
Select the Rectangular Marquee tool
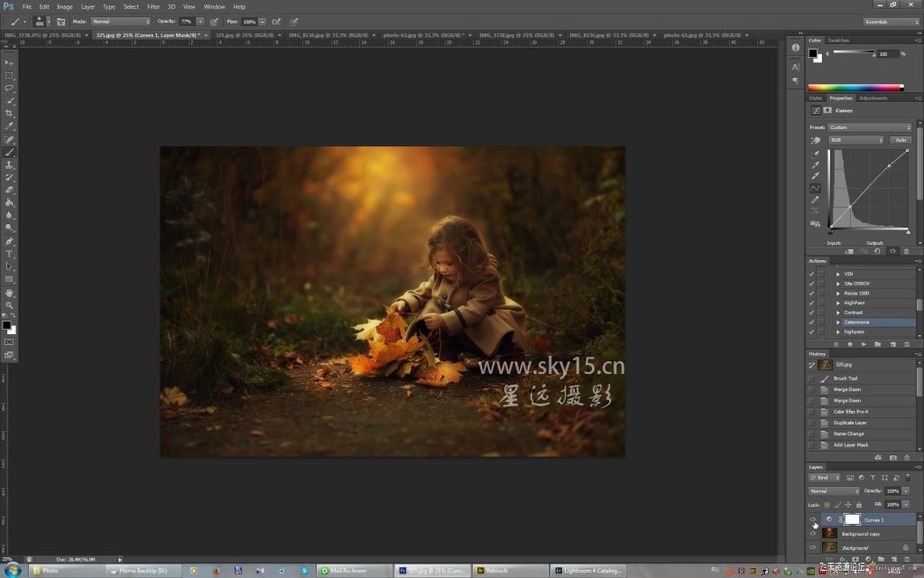[x=9, y=76]
